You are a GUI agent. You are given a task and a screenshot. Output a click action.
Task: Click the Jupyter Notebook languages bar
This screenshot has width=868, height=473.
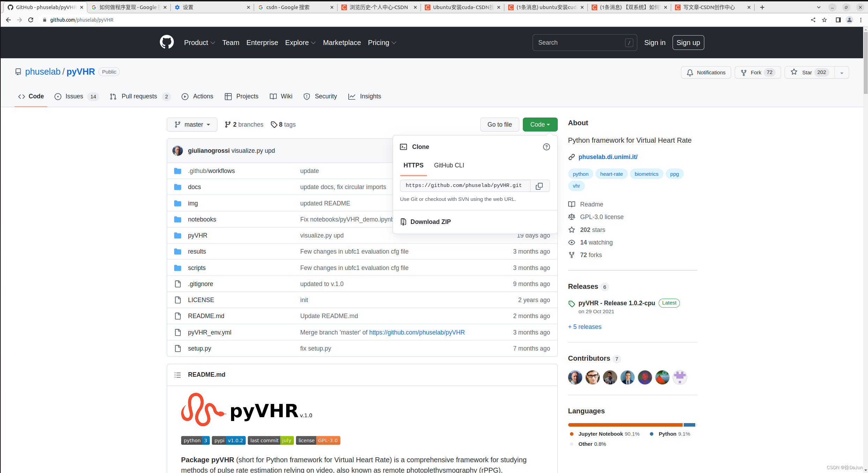[625, 425]
